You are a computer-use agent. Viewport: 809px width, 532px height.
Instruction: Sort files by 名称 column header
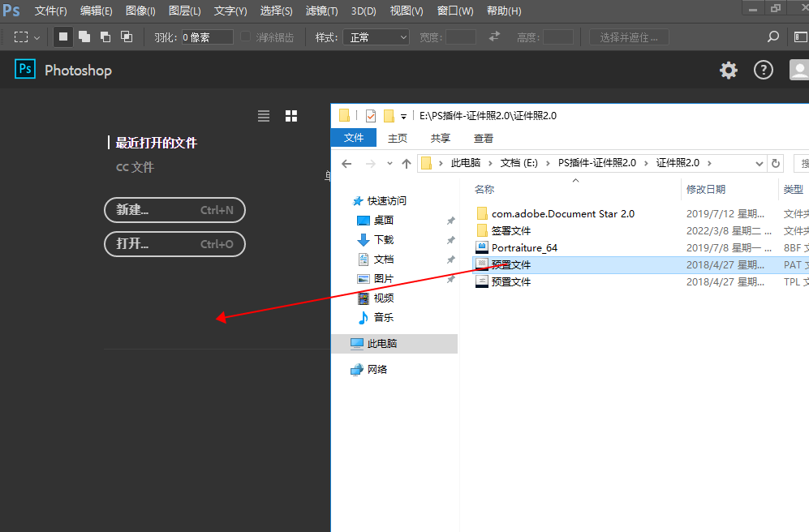point(484,189)
